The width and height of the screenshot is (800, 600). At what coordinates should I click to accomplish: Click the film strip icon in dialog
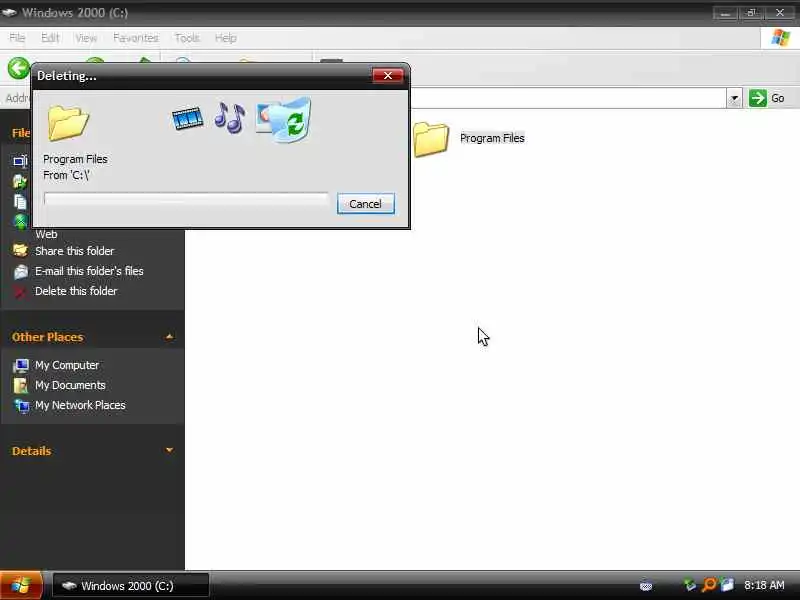pyautogui.click(x=188, y=118)
